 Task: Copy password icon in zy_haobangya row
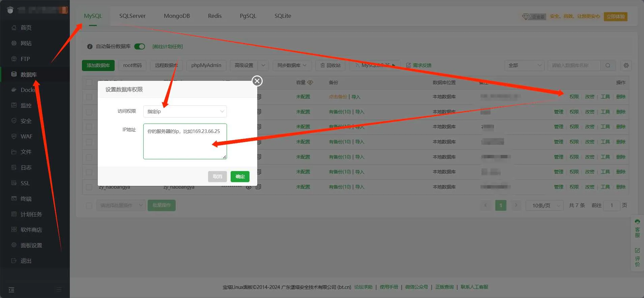[258, 187]
